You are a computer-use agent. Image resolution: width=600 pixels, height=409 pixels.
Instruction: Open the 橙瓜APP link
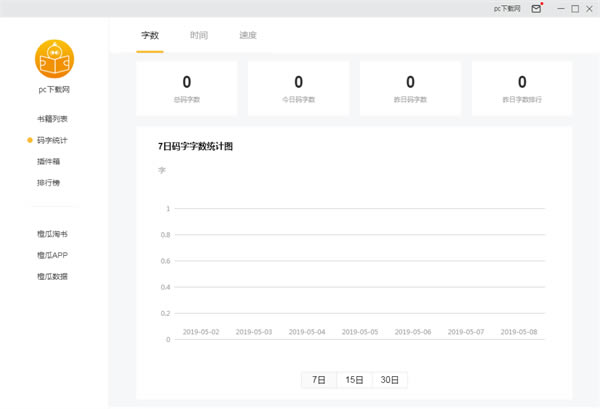(x=53, y=255)
